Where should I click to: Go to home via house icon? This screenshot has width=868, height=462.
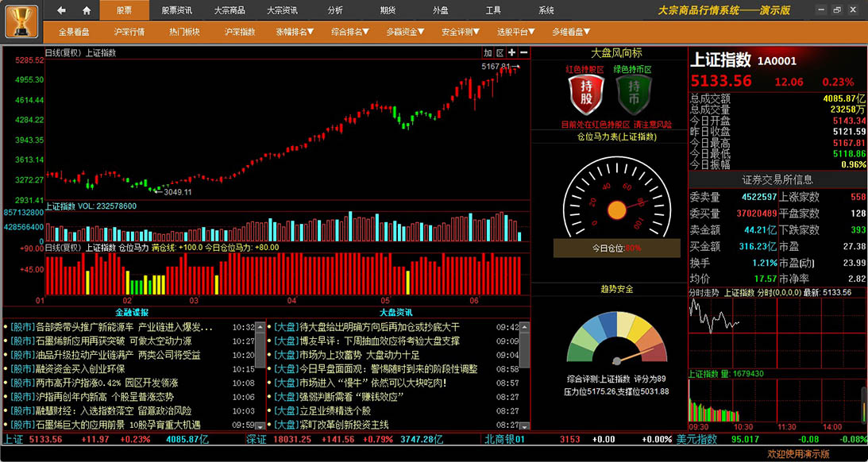pos(87,10)
